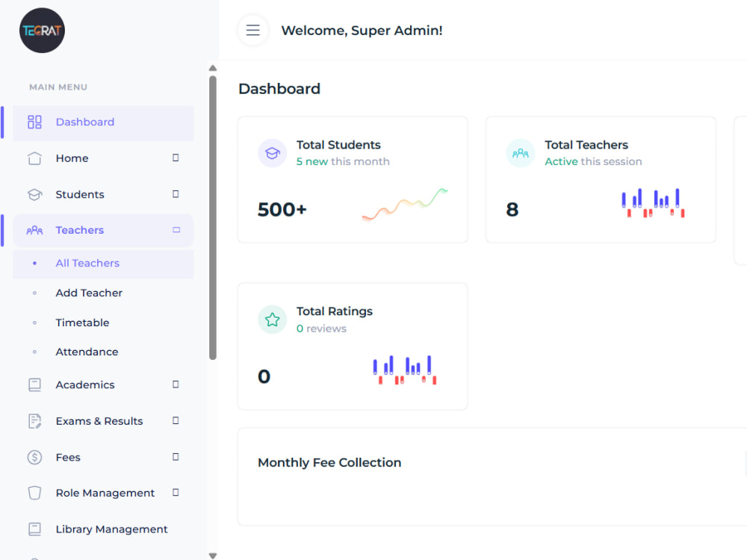Click the Total Teachers bar sparkline chart
The image size is (747, 560).
pyautogui.click(x=653, y=203)
